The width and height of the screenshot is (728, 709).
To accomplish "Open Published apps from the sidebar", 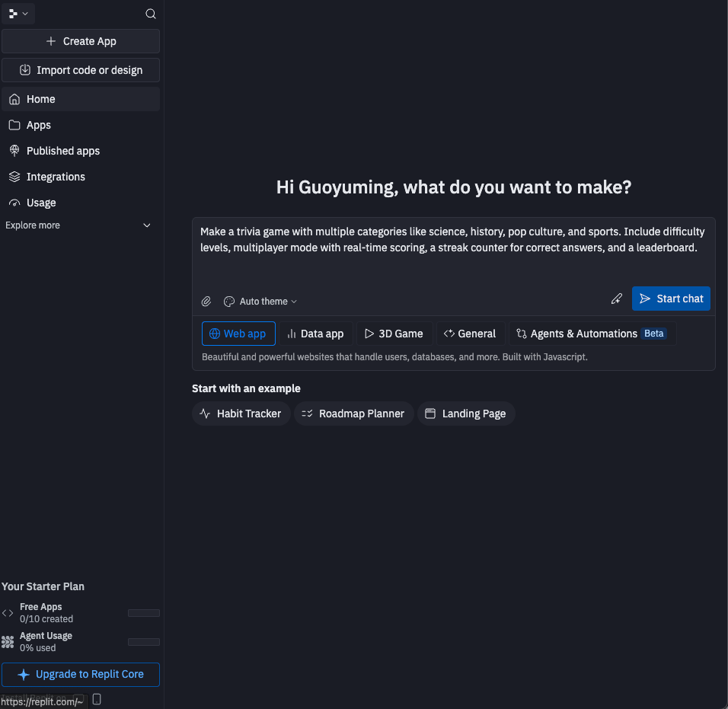I will pos(63,151).
